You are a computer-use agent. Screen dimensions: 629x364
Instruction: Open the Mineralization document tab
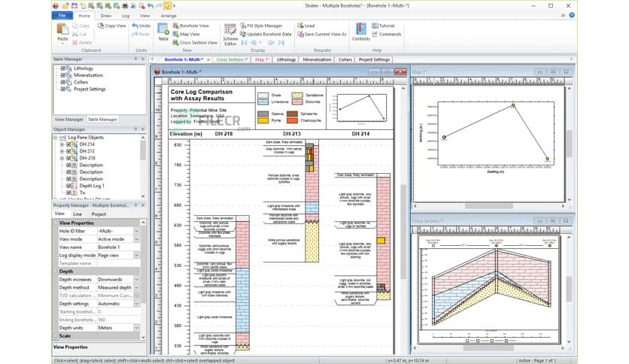317,59
